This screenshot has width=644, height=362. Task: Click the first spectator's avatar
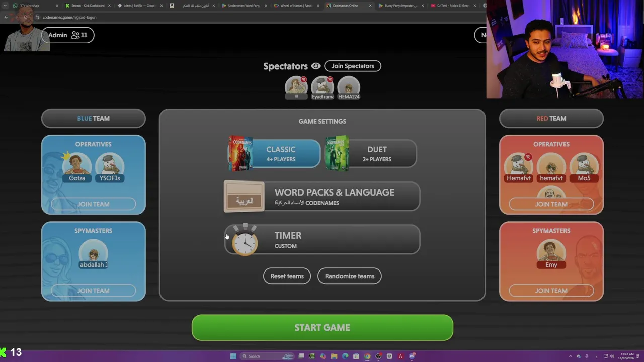click(296, 86)
